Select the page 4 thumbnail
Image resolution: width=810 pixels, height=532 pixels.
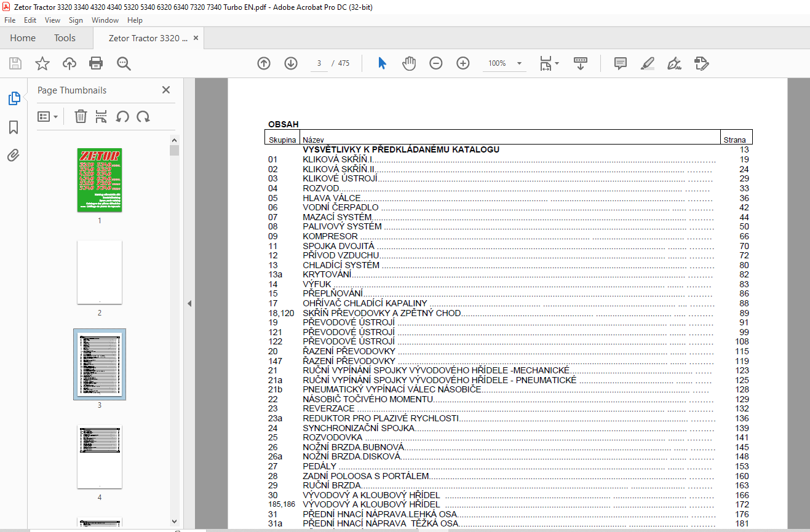100,456
